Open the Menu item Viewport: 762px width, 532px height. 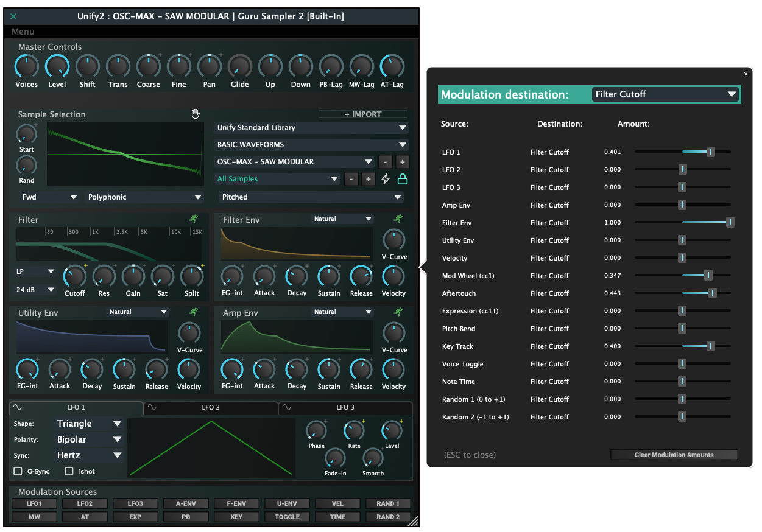tap(23, 32)
